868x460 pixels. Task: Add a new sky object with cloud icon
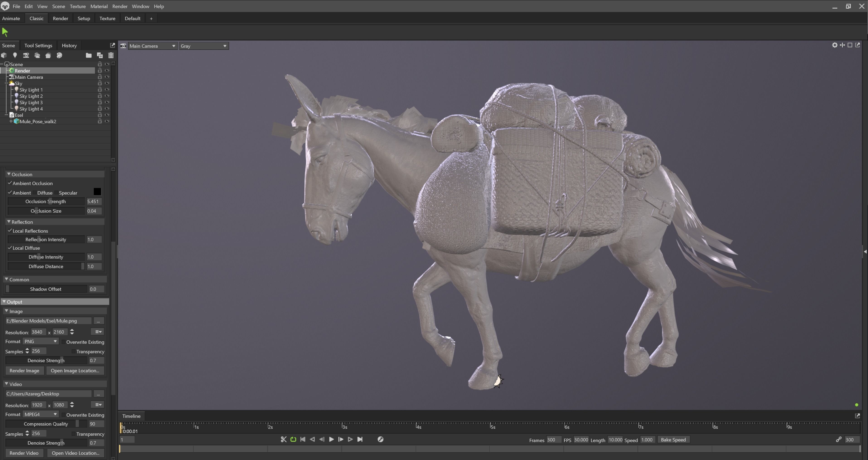pyautogui.click(x=37, y=55)
